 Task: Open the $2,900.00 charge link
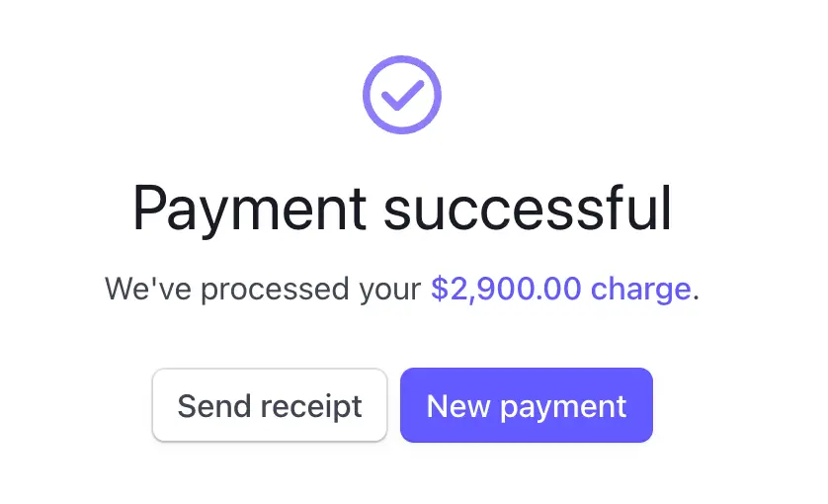pyautogui.click(x=560, y=290)
